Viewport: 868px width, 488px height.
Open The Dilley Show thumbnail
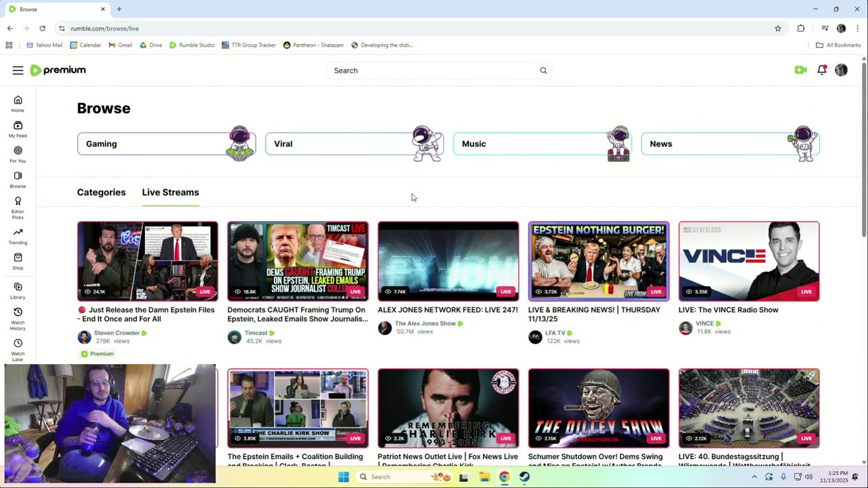coord(599,408)
